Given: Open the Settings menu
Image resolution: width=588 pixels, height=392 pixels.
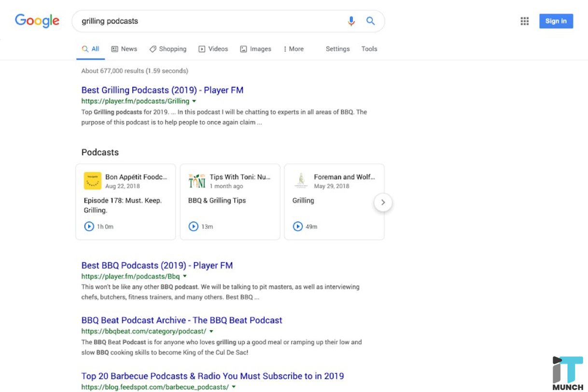Looking at the screenshot, I should click(337, 49).
